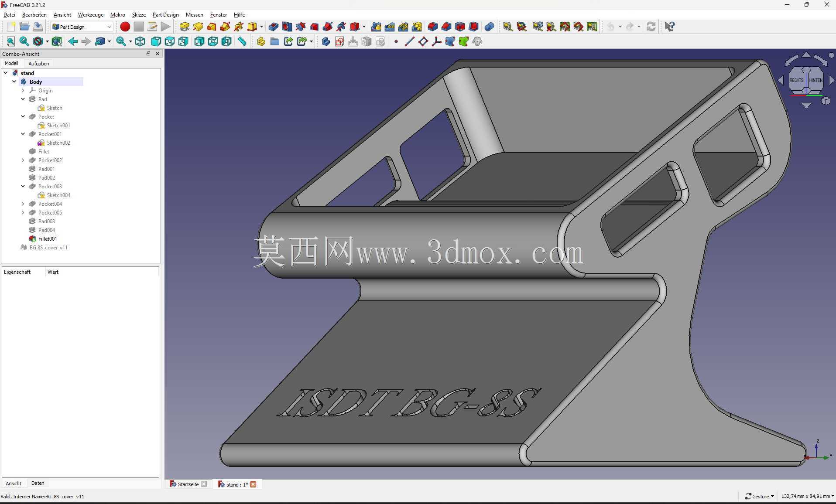The width and height of the screenshot is (836, 504).
Task: Click the What's This help icon
Action: (669, 27)
